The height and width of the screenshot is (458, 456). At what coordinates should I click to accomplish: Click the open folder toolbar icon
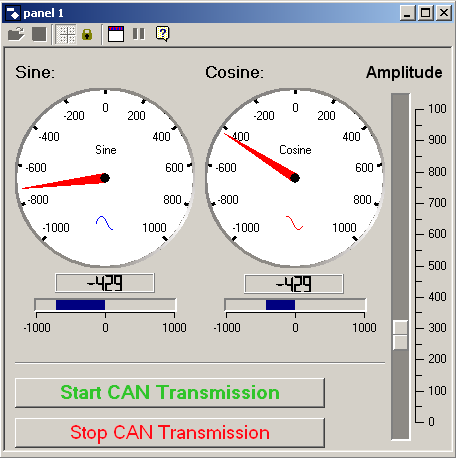[x=16, y=34]
